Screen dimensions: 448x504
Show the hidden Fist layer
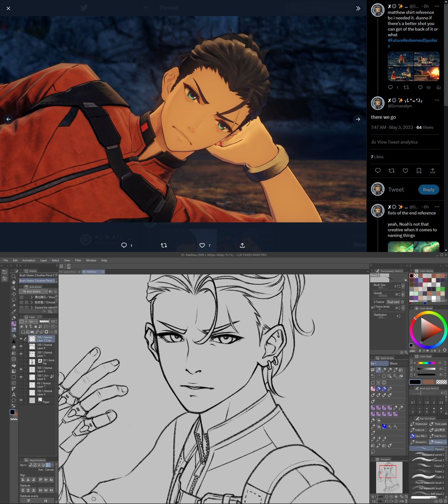21,362
